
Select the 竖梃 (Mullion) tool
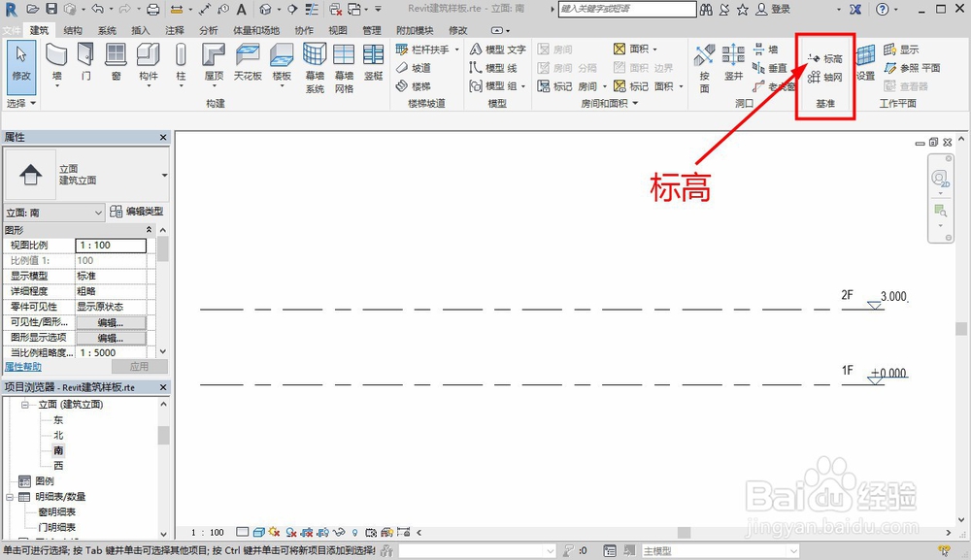pyautogui.click(x=374, y=62)
